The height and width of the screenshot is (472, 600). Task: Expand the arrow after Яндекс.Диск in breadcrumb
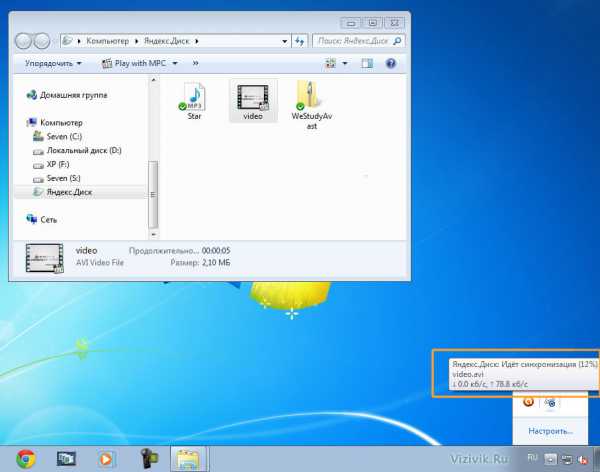(197, 41)
